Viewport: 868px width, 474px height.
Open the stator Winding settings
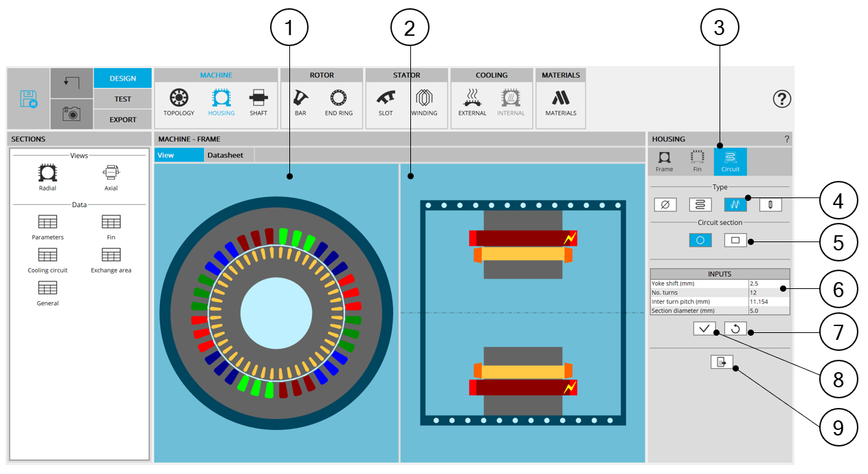coord(424,102)
